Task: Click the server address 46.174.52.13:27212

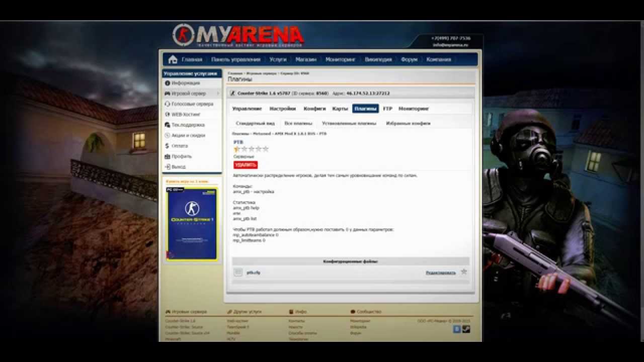Action: [368, 93]
